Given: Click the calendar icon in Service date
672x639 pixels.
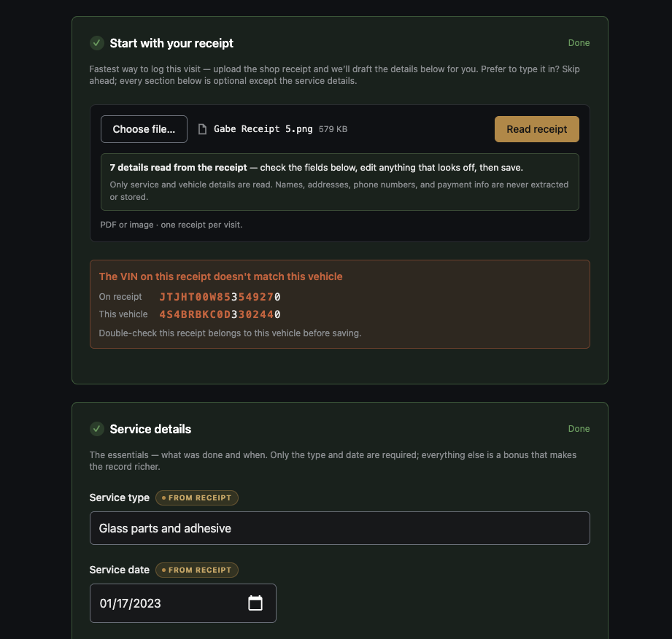Looking at the screenshot, I should [255, 603].
